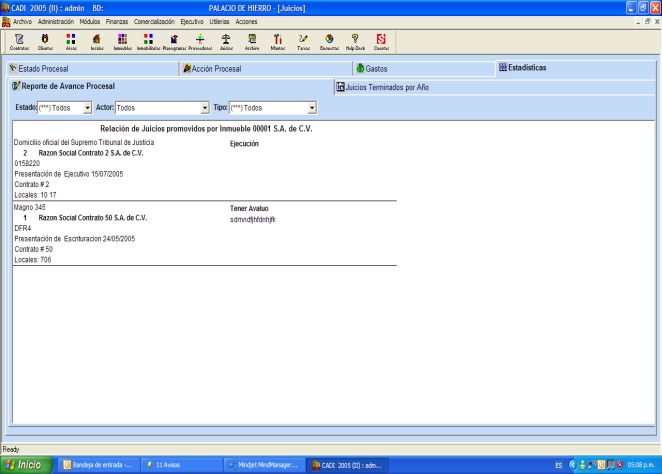Viewport: 662px width, 474px height.
Task: Open Mindjet MindManager from the taskbar
Action: pyautogui.click(x=262, y=465)
